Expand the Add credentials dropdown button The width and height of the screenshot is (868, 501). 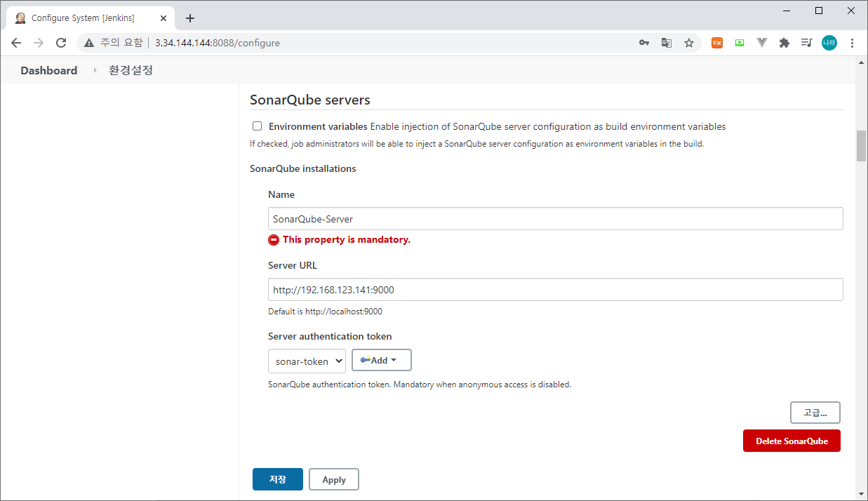point(381,360)
